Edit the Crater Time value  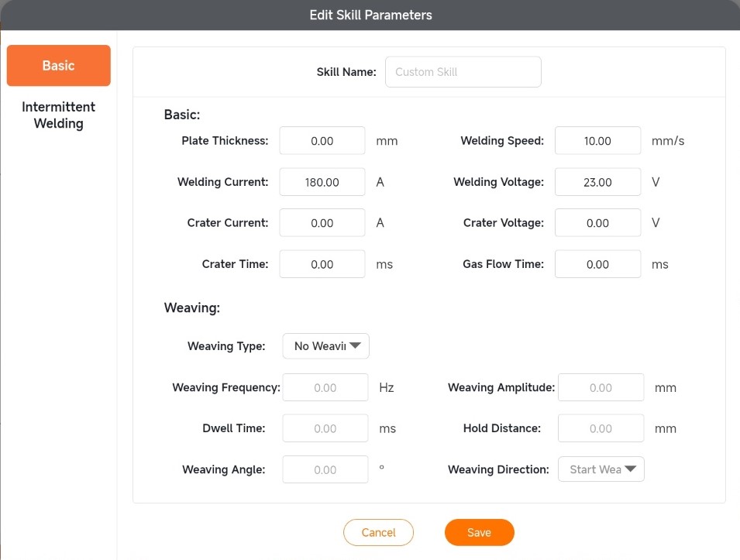322,264
